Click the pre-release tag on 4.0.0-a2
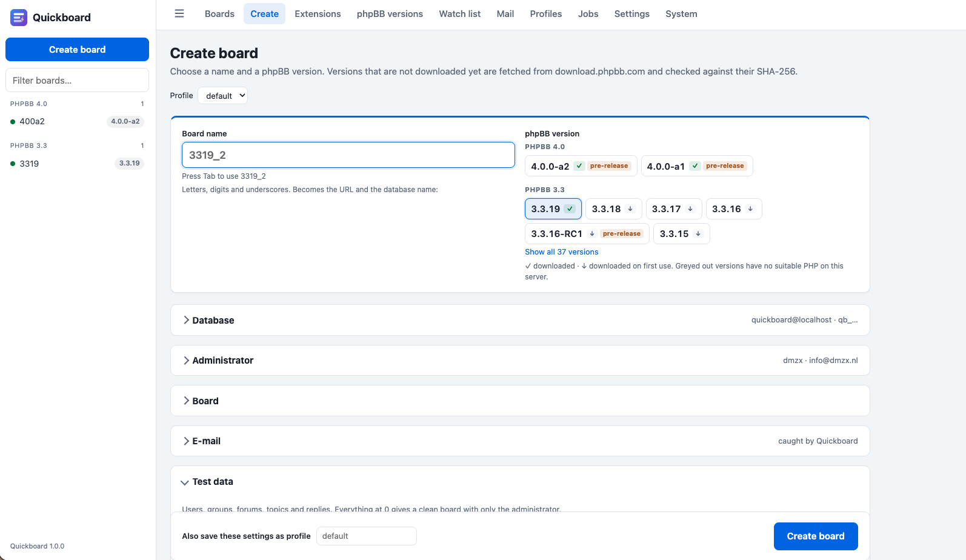Viewport: 966px width, 560px height. (609, 166)
